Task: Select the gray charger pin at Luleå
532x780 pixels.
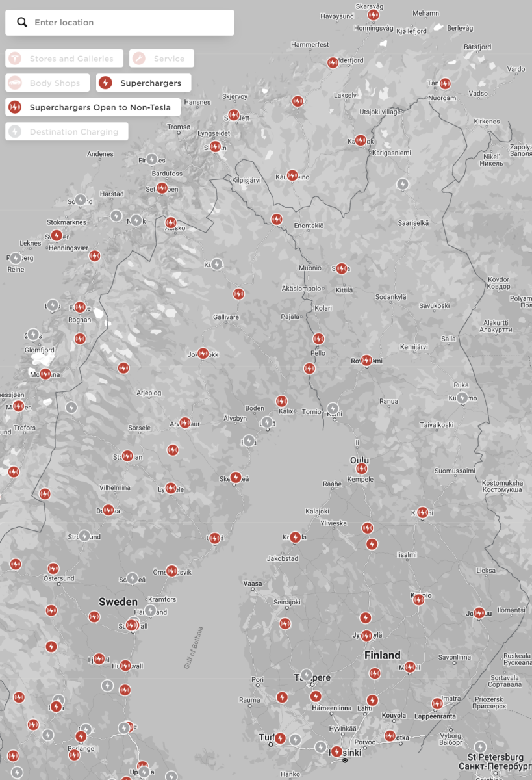Action: point(267,422)
